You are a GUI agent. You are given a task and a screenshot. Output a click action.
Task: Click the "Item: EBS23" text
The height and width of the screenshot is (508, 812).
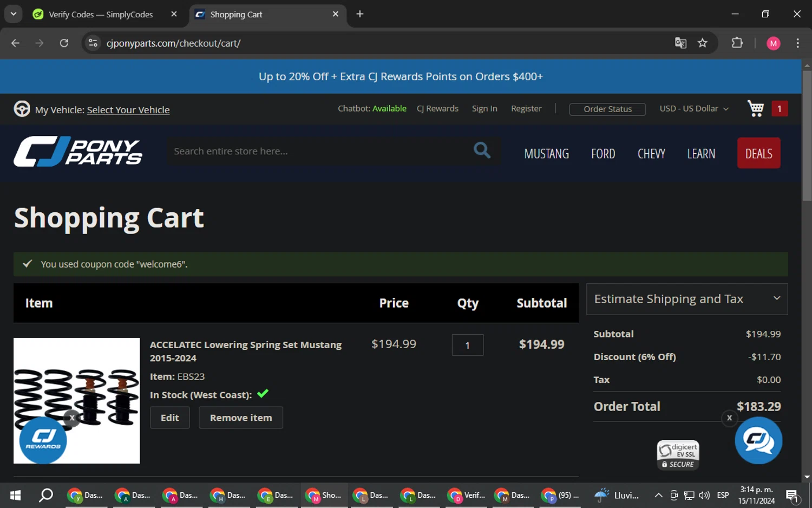point(177,376)
